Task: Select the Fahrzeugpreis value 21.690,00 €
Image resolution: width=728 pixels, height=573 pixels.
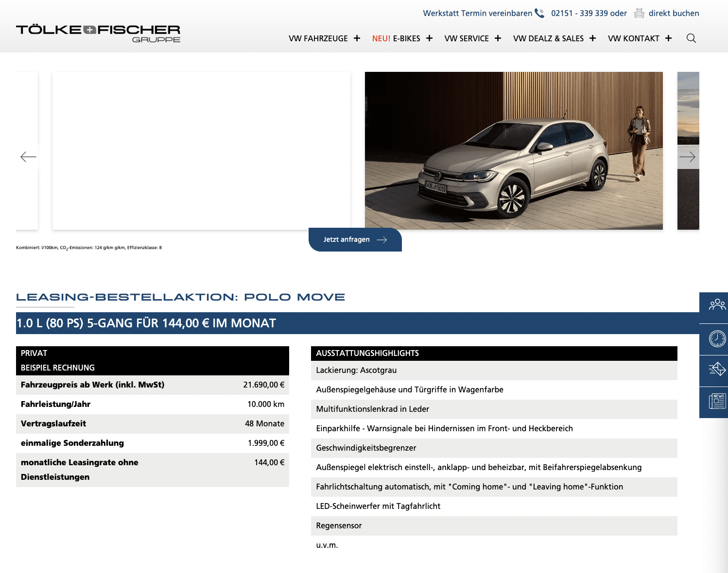Action: (x=264, y=385)
